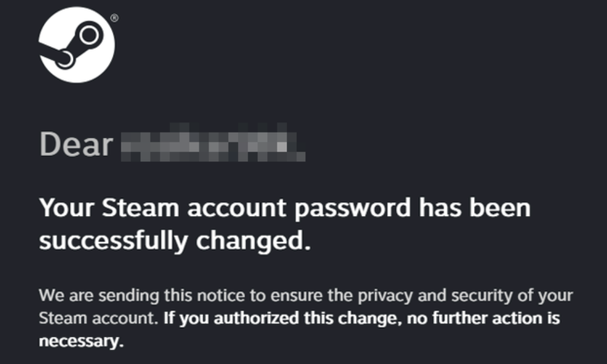This screenshot has height=364, width=607.
Task: Click the bold "no further action" text
Action: coord(453,318)
